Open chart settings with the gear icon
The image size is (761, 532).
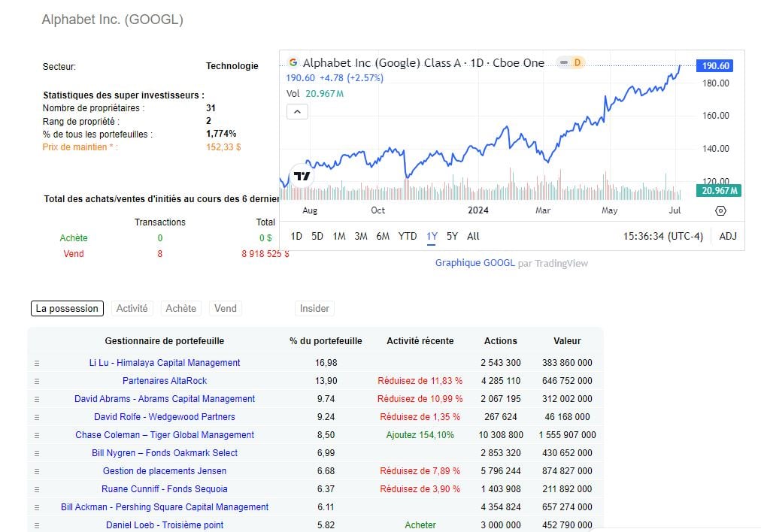[720, 211]
